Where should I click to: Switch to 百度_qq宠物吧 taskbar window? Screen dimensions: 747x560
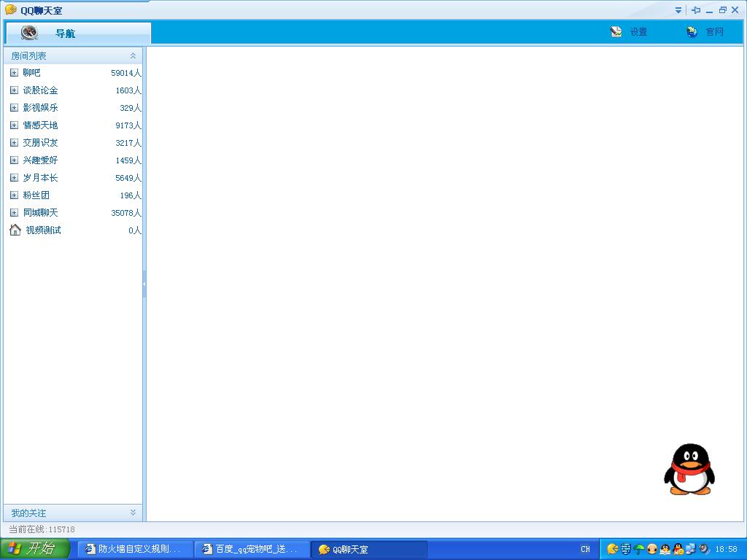click(252, 549)
